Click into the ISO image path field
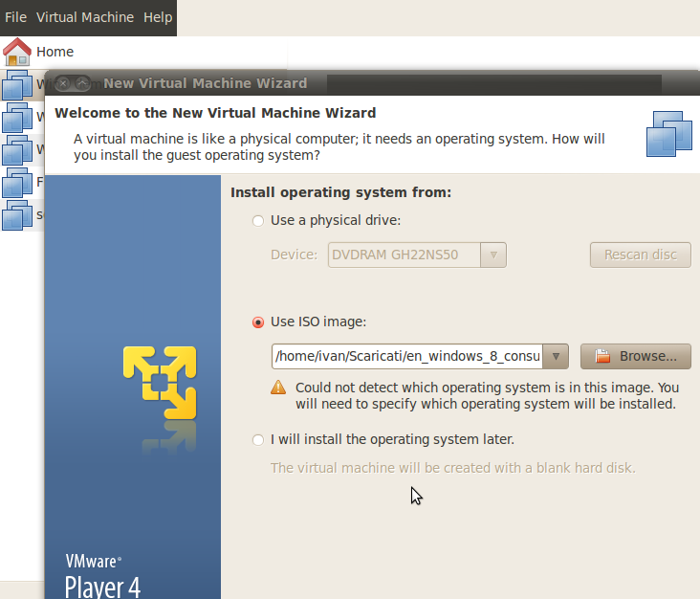The image size is (700, 599). coord(406,357)
